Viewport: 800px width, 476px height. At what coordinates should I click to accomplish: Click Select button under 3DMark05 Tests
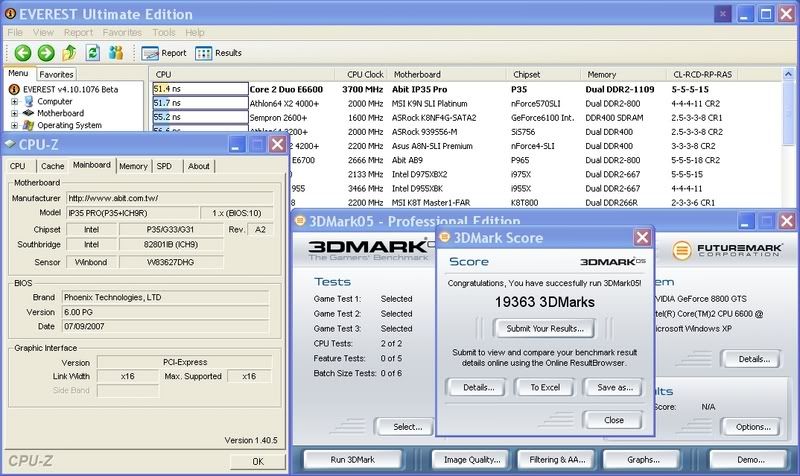407,427
